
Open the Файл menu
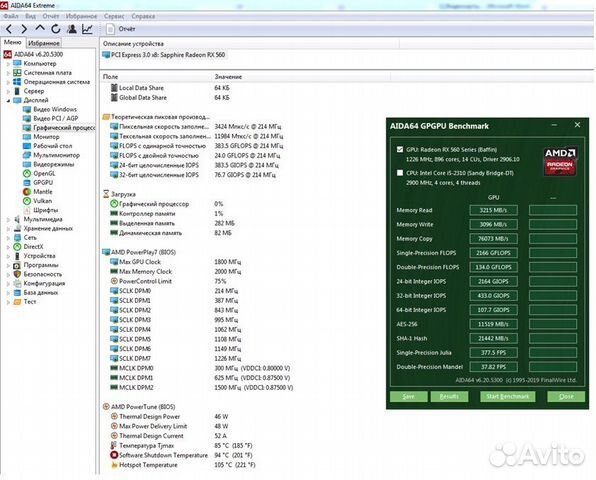(11, 16)
